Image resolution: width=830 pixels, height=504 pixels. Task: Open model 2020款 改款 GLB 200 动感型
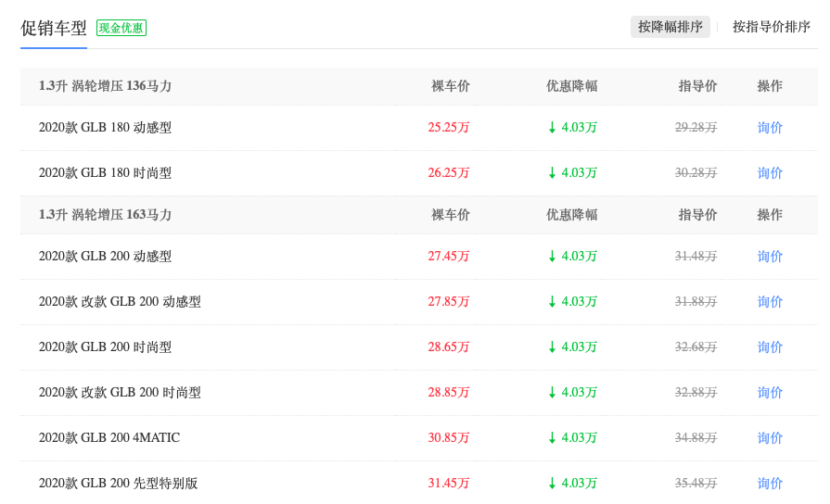[120, 302]
